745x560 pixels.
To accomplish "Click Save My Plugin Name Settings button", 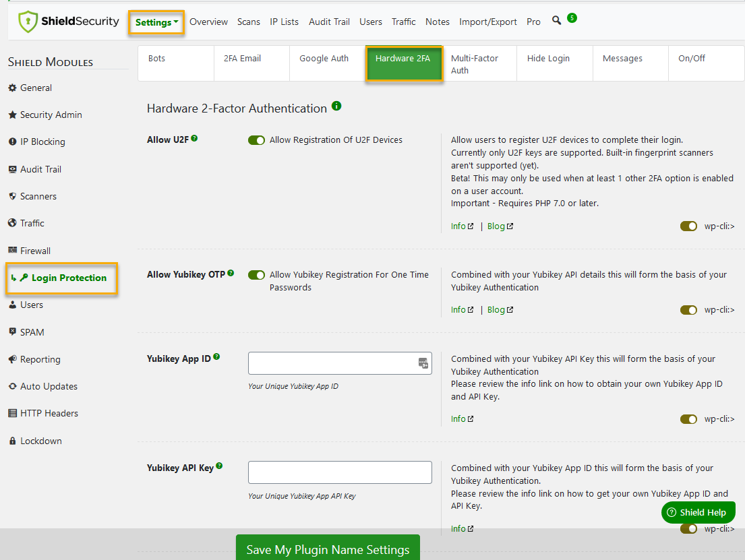I will click(x=328, y=548).
